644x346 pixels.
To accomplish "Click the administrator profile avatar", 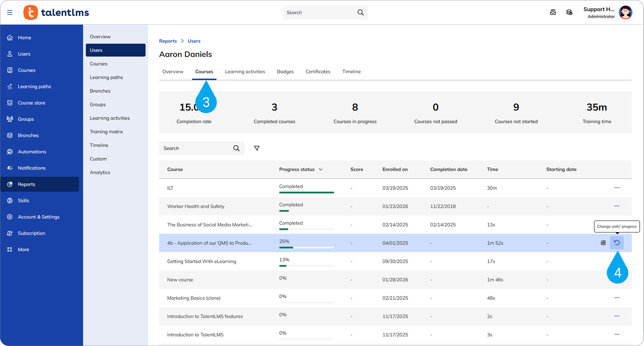I will (x=626, y=12).
